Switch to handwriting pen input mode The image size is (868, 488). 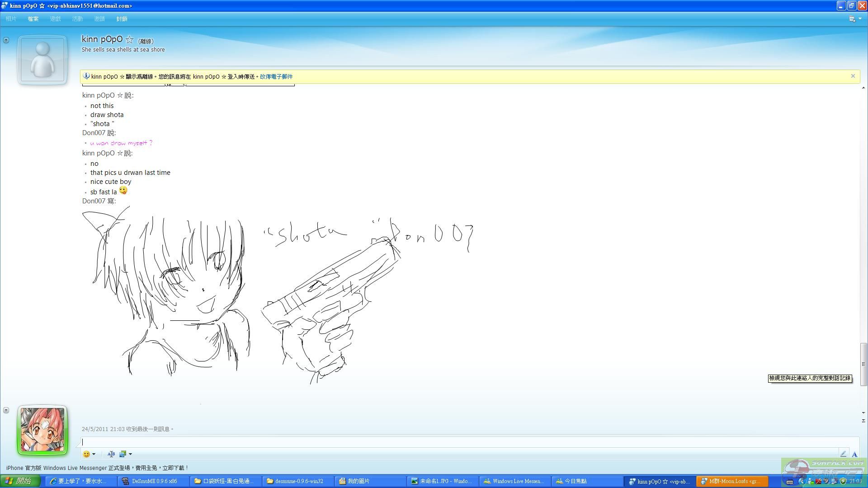[x=843, y=454]
